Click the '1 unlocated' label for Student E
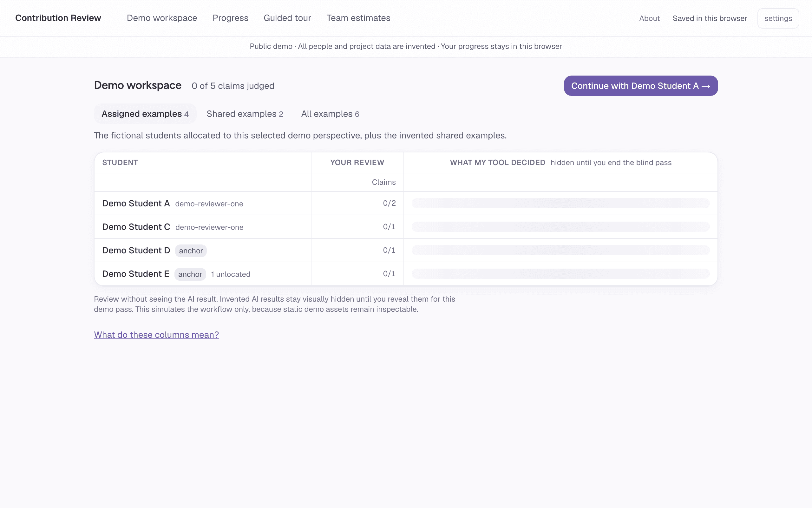 [231, 274]
